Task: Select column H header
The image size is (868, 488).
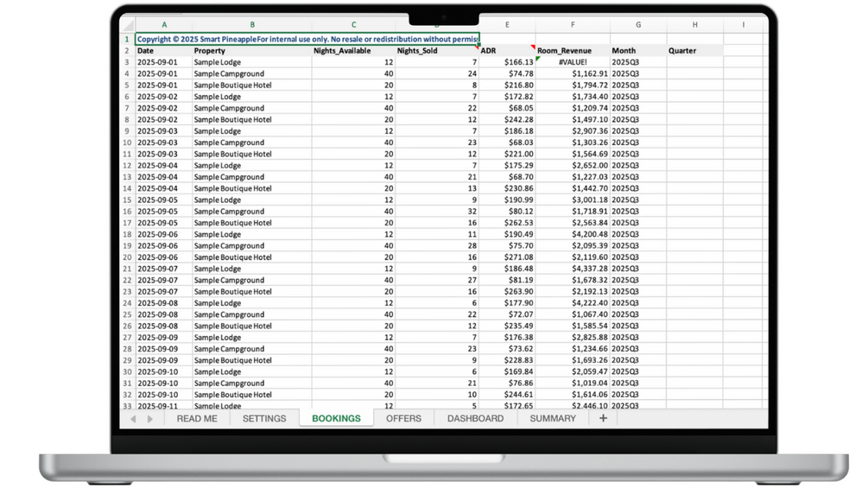Action: (x=694, y=25)
